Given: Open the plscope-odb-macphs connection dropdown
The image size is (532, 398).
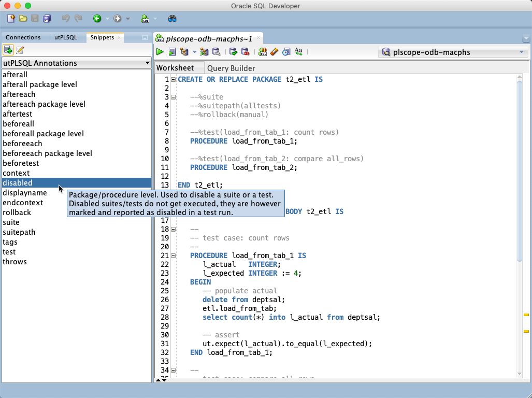Looking at the screenshot, I should click(522, 52).
